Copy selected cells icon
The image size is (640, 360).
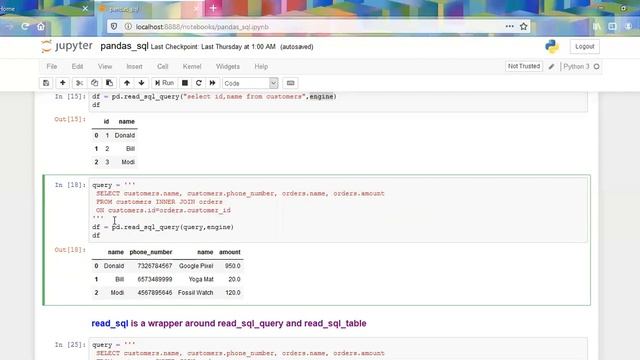coord(94,83)
